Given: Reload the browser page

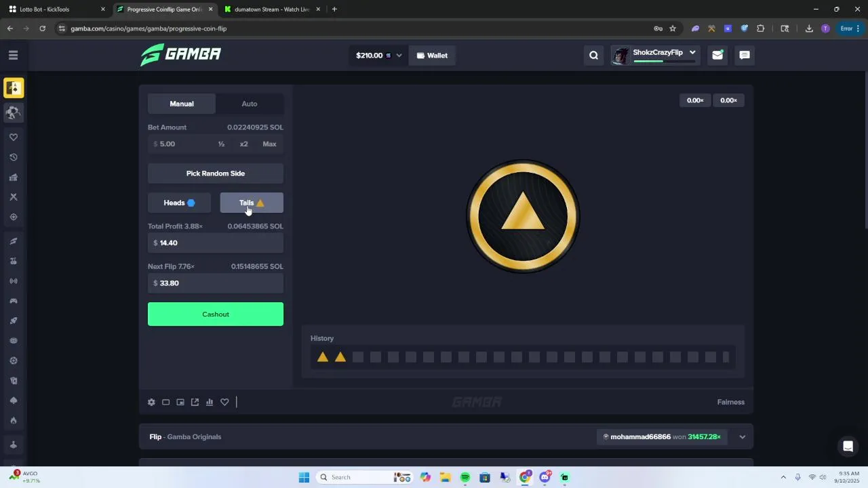Looking at the screenshot, I should 42,28.
